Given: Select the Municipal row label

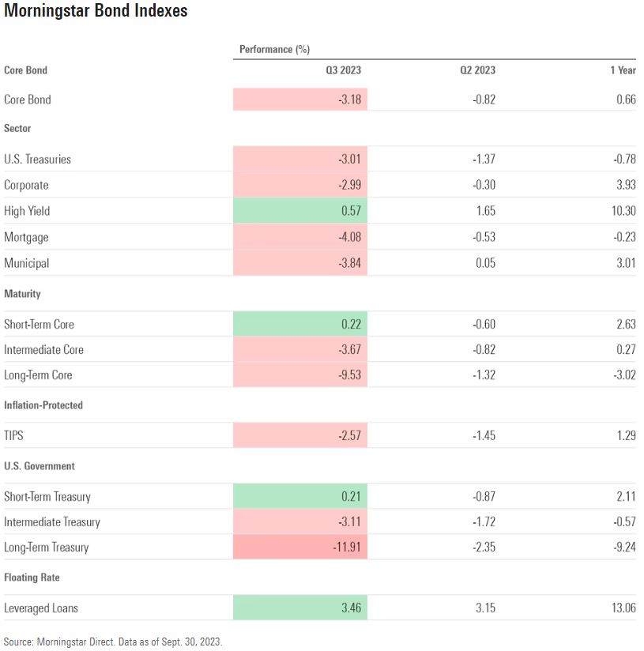Looking at the screenshot, I should pos(26,263).
